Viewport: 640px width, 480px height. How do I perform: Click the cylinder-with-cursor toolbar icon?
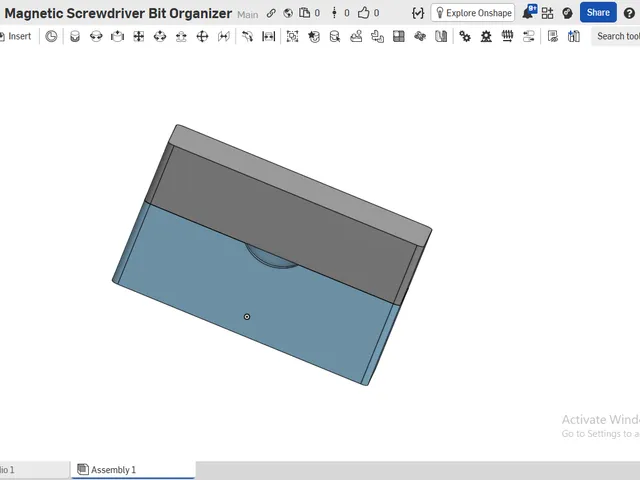335,36
